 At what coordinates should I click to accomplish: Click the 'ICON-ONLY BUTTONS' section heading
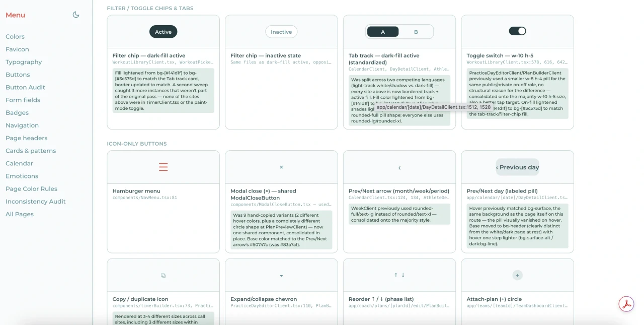click(137, 144)
